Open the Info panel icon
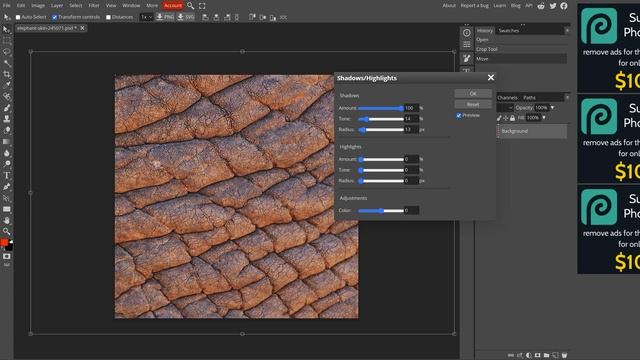This screenshot has width=640, height=360. pyautogui.click(x=467, y=33)
